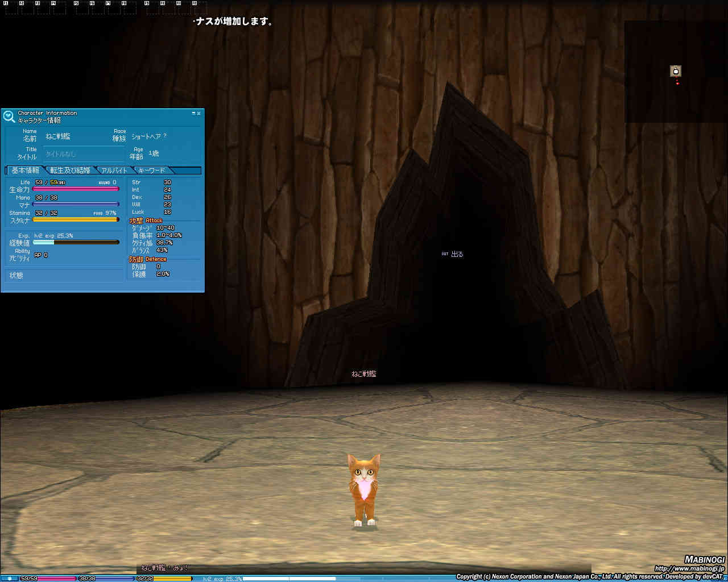Image resolution: width=728 pixels, height=582 pixels.
Task: Select the F5 skill hotkey slot
Action: click(x=82, y=8)
